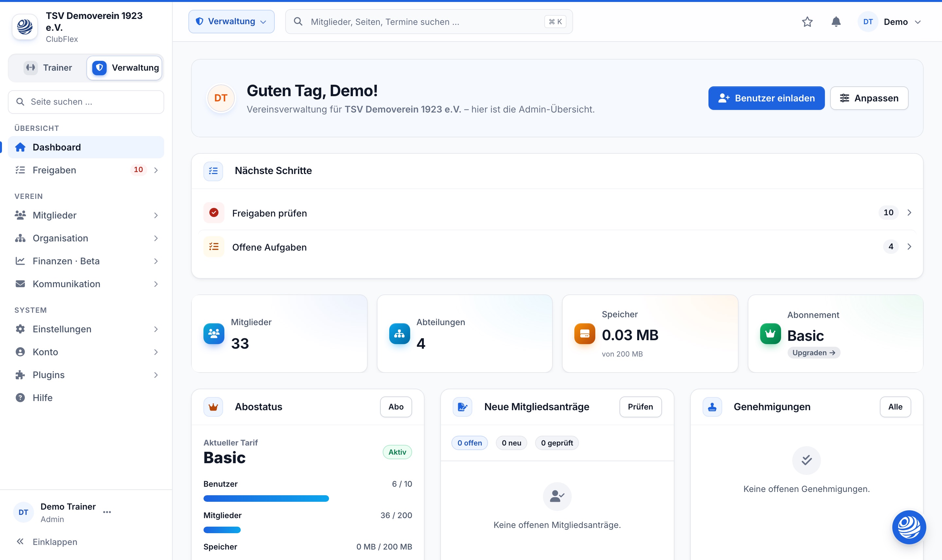Click the double-check icon in Genehmigungen
The width and height of the screenshot is (942, 560).
pos(807,460)
